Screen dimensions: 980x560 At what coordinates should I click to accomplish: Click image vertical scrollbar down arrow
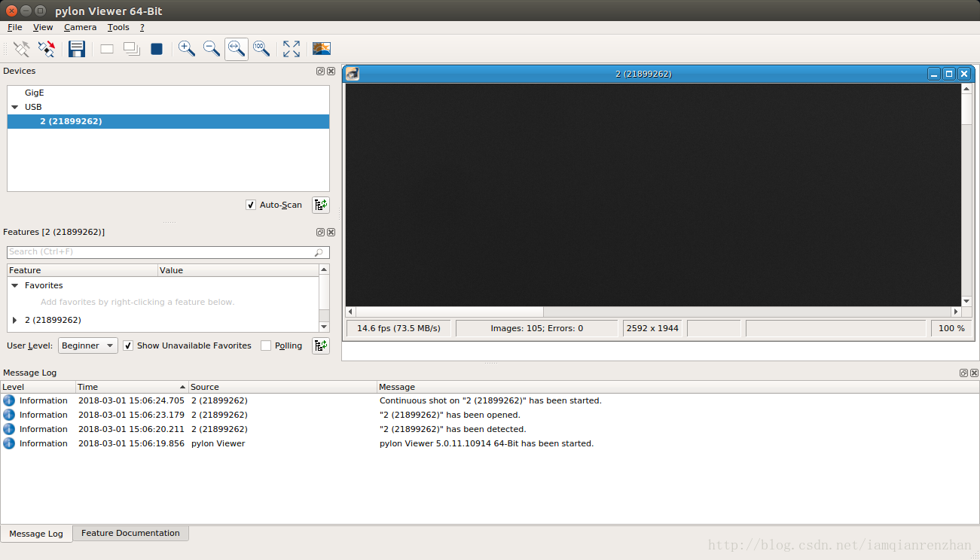coord(967,301)
